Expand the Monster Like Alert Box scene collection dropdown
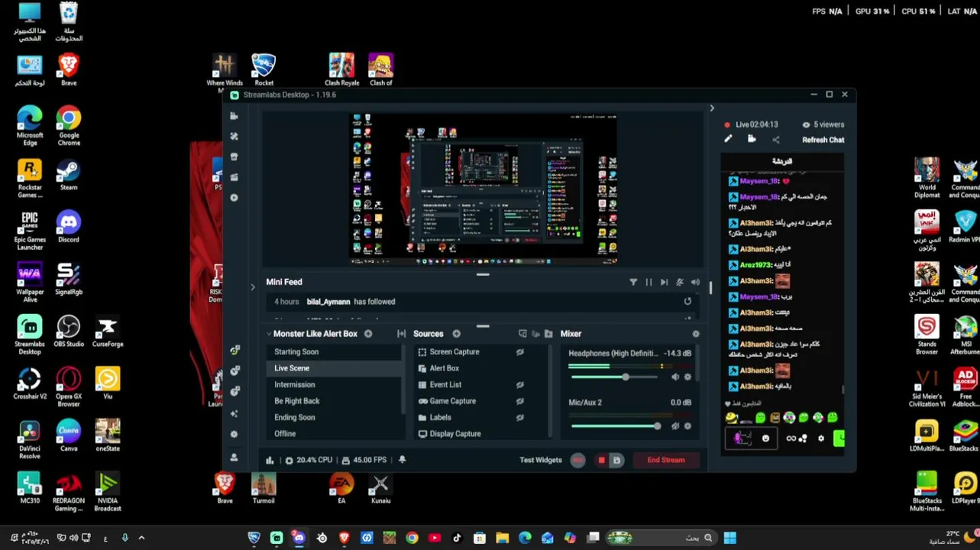Image resolution: width=980 pixels, height=550 pixels. click(269, 334)
